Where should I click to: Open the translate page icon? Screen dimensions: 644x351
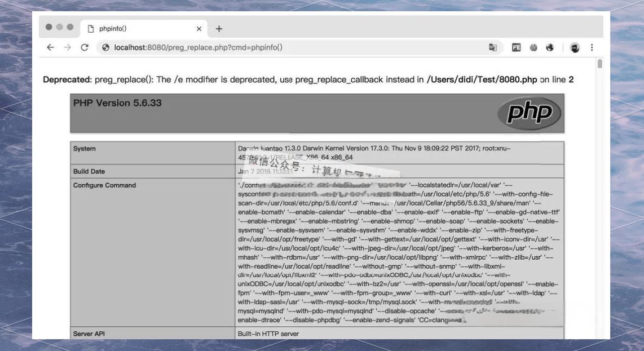(493, 48)
